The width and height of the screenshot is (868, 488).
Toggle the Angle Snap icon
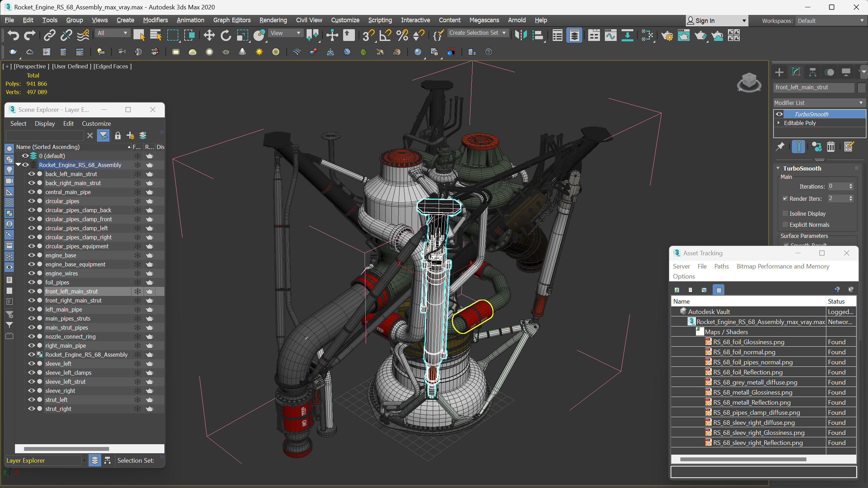click(x=385, y=35)
